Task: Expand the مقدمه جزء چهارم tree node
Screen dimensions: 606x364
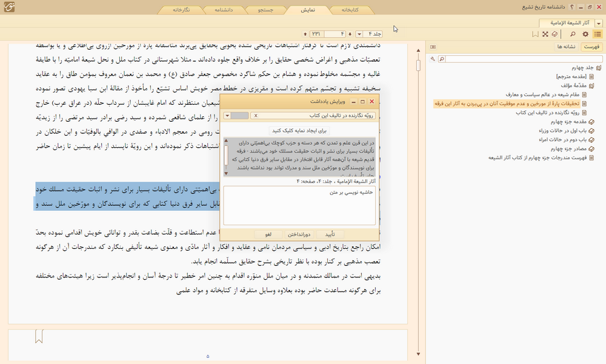Action: click(x=591, y=122)
